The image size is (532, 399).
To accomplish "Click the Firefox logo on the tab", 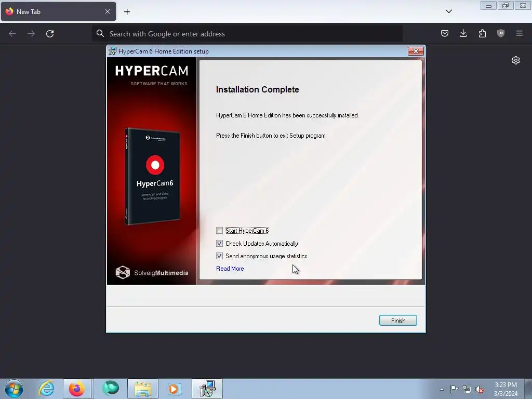I will [9, 11].
